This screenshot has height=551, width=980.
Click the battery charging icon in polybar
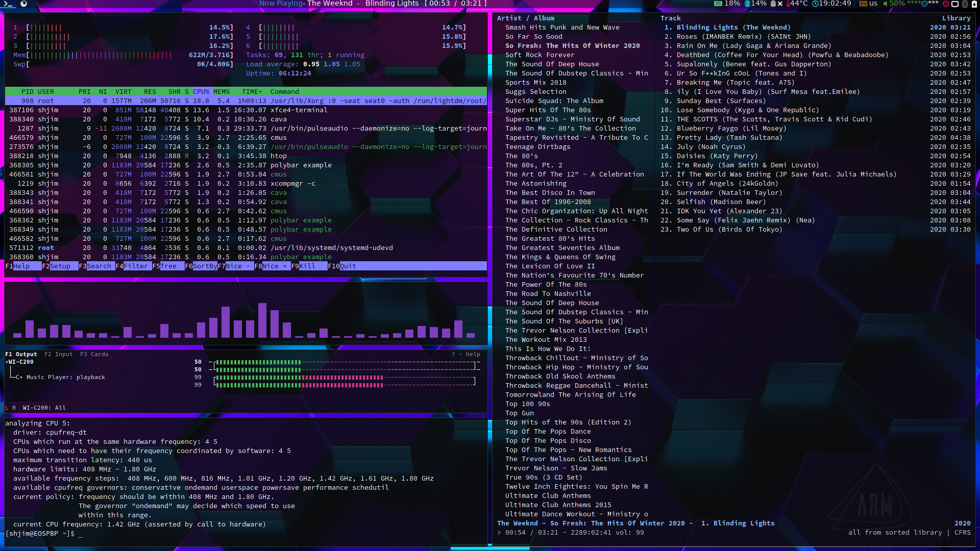point(974,4)
